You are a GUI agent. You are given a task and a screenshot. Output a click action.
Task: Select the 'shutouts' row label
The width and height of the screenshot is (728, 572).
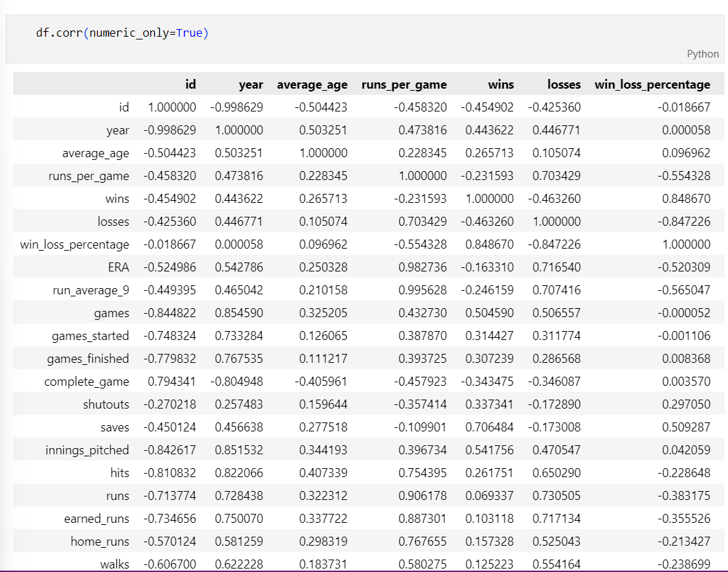[106, 404]
